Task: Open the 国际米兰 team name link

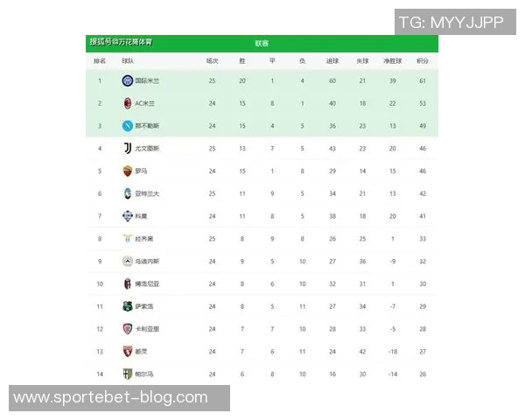Action: tap(147, 81)
